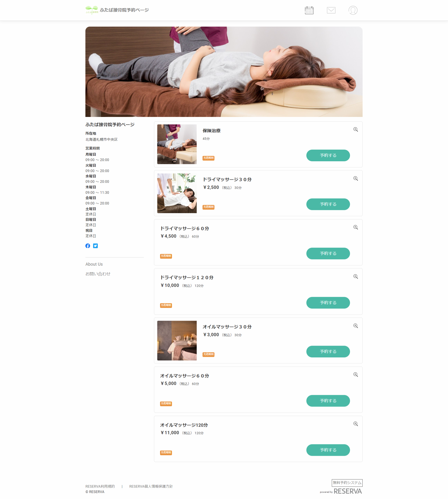Screen dimensions: 448x499
Task: Open the Twitter icon in the sidebar
Action: 95,246
